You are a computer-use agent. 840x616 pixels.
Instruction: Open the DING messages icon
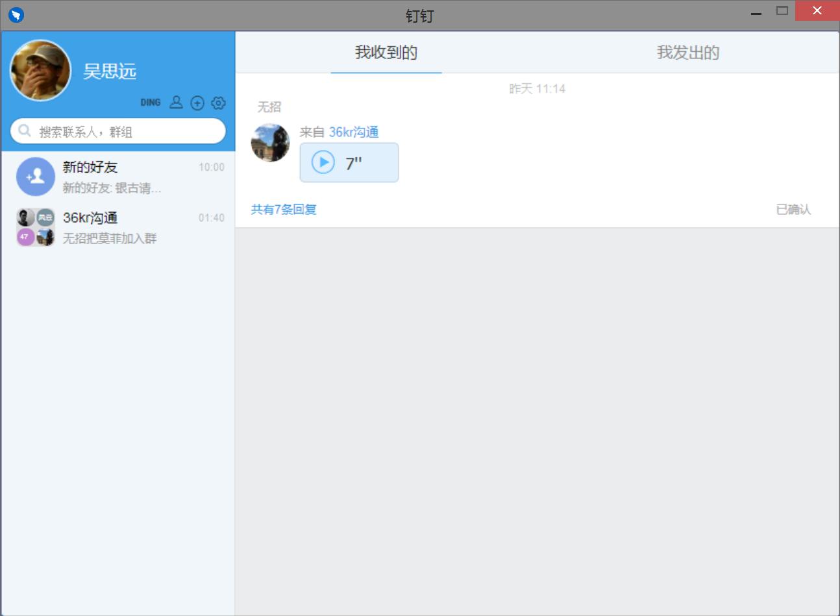click(x=150, y=103)
